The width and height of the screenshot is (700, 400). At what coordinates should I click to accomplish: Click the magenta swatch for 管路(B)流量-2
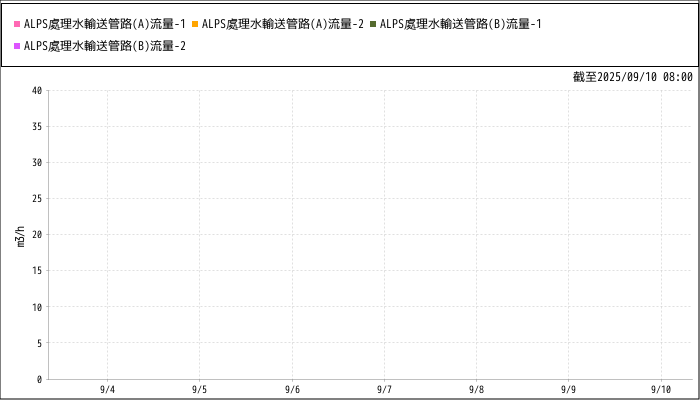17,46
